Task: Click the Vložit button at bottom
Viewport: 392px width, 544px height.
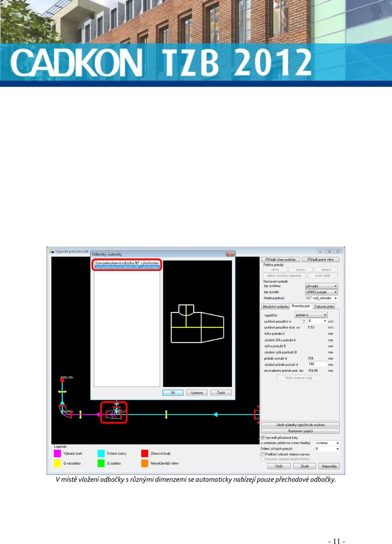Action: tap(279, 466)
